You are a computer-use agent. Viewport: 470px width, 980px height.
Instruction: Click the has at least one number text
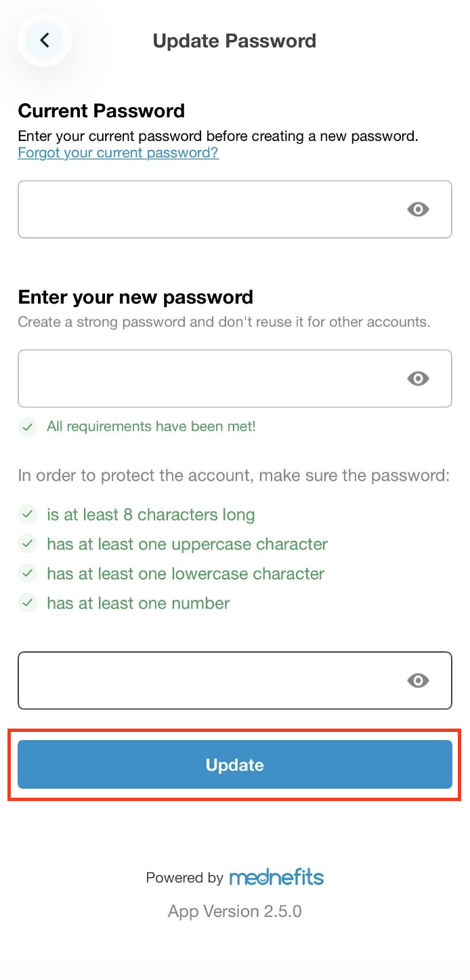click(x=138, y=603)
